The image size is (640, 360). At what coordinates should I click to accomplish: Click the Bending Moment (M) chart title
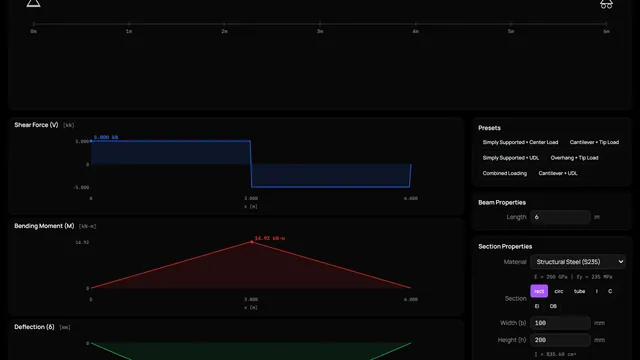coord(44,226)
